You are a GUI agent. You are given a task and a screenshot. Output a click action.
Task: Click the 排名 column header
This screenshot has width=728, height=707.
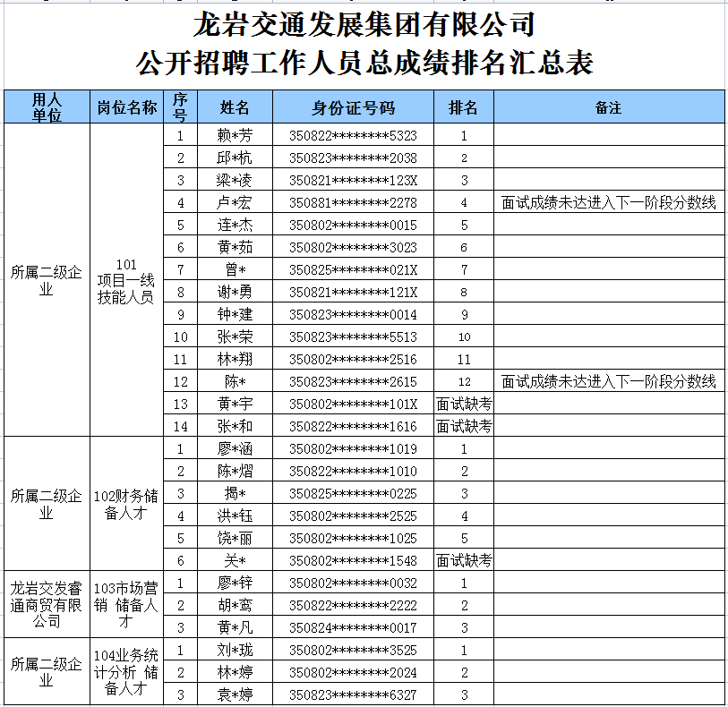[463, 107]
